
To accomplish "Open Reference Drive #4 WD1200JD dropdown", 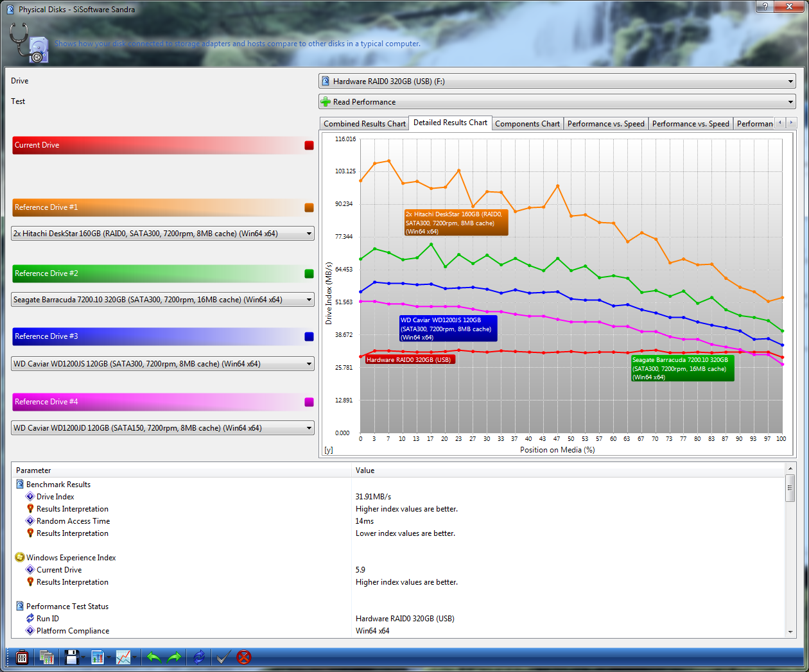I will pos(163,428).
